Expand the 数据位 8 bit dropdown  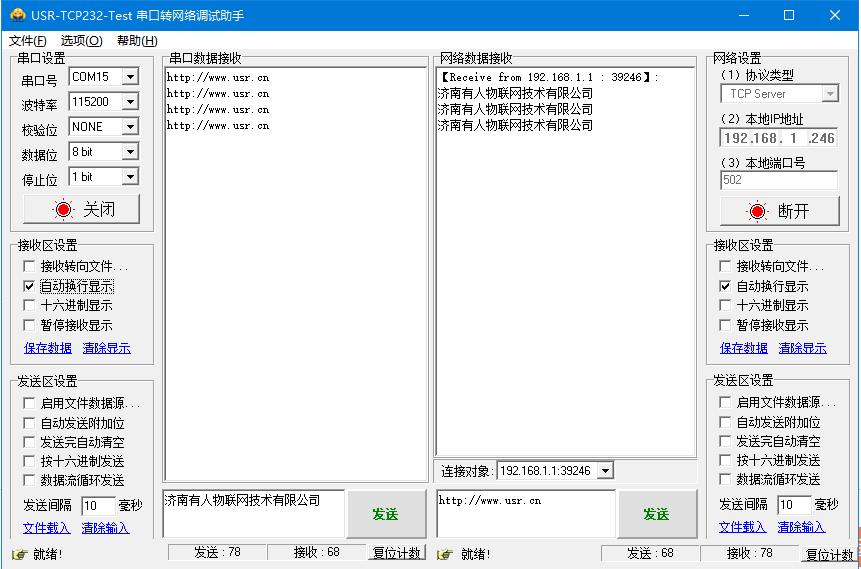tap(130, 152)
